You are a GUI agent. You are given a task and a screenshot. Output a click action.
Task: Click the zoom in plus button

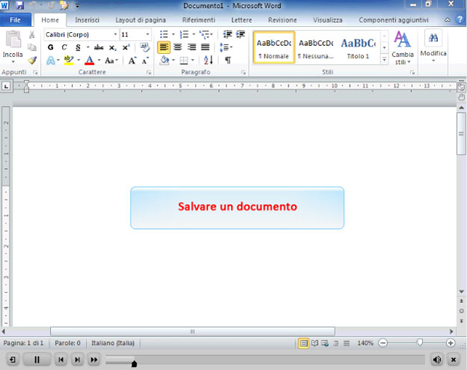(451, 343)
